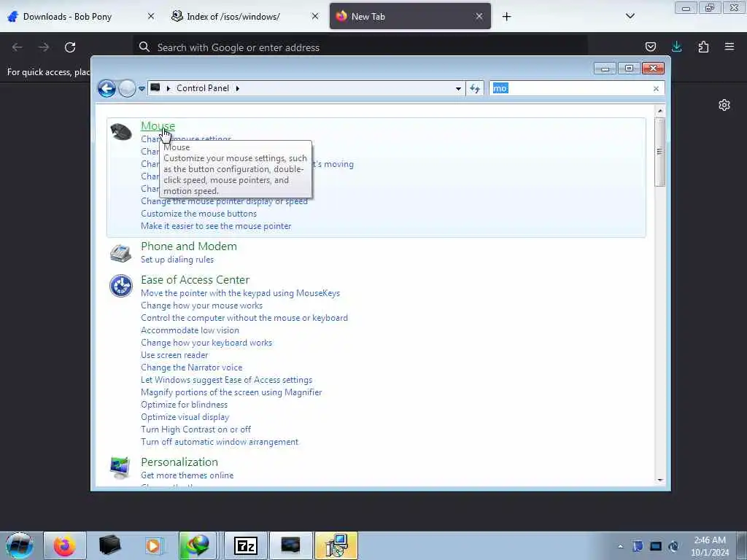Close the New Tab tab
The width and height of the screenshot is (747, 560).
[x=479, y=16]
